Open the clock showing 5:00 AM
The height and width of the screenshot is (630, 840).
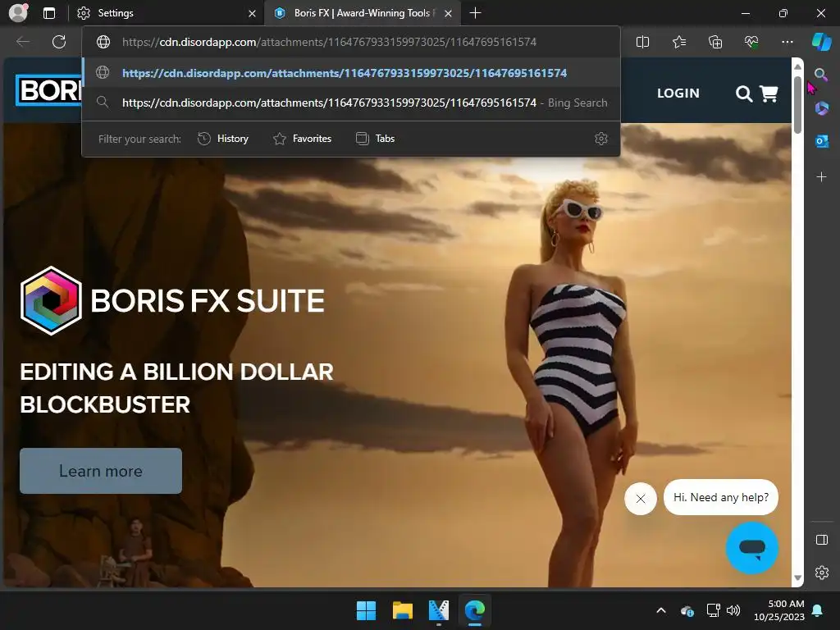[x=779, y=610]
